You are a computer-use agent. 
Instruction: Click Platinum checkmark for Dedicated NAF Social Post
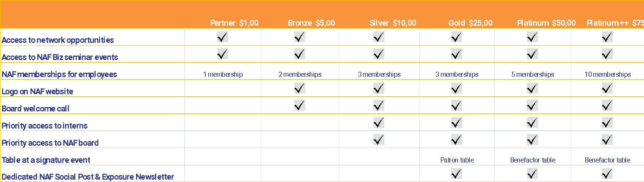[532, 174]
